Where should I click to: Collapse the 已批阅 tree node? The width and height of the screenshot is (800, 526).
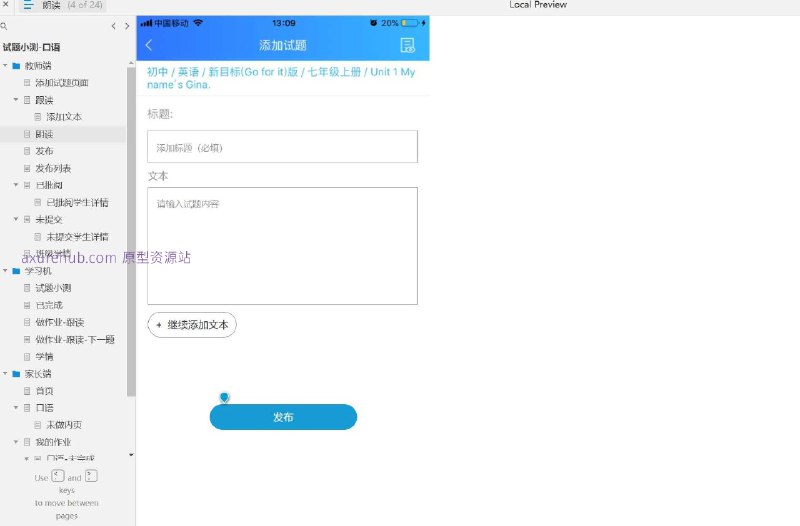click(x=16, y=185)
